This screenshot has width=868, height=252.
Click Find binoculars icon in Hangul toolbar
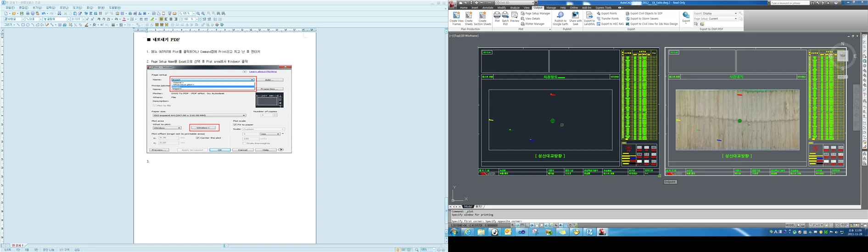tap(59, 13)
